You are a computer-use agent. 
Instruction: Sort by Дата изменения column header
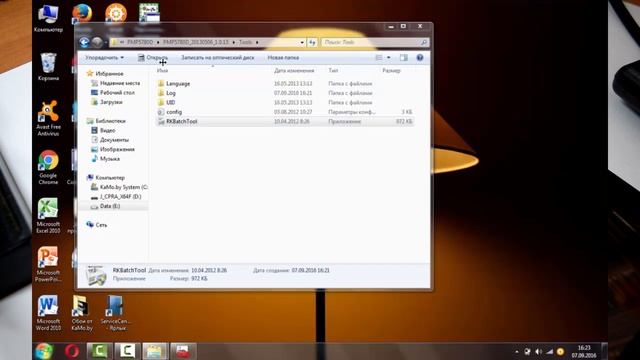[294, 71]
